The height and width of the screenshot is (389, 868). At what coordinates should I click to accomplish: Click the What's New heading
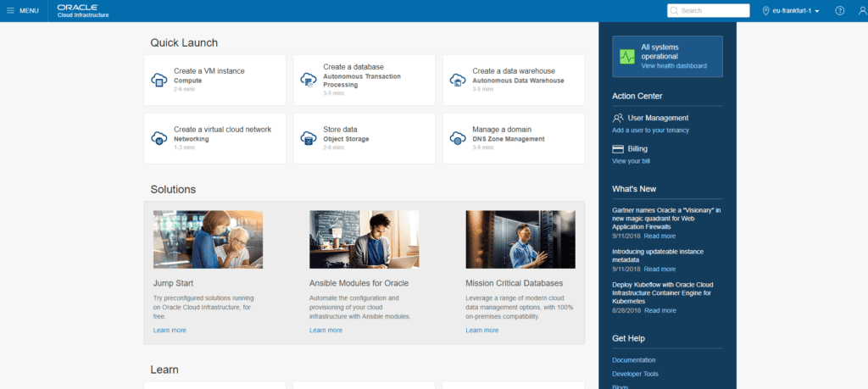click(634, 189)
